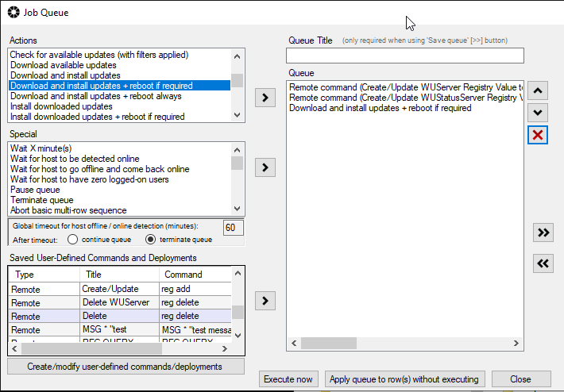Open Create/modify user-defined commands/deployments

click(126, 367)
